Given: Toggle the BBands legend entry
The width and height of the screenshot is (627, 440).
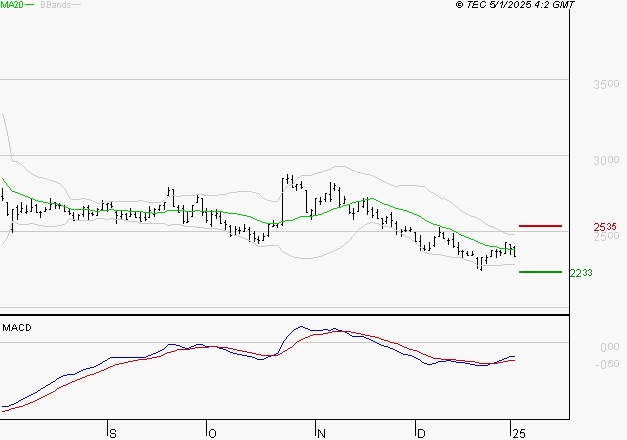Looking at the screenshot, I should (54, 6).
